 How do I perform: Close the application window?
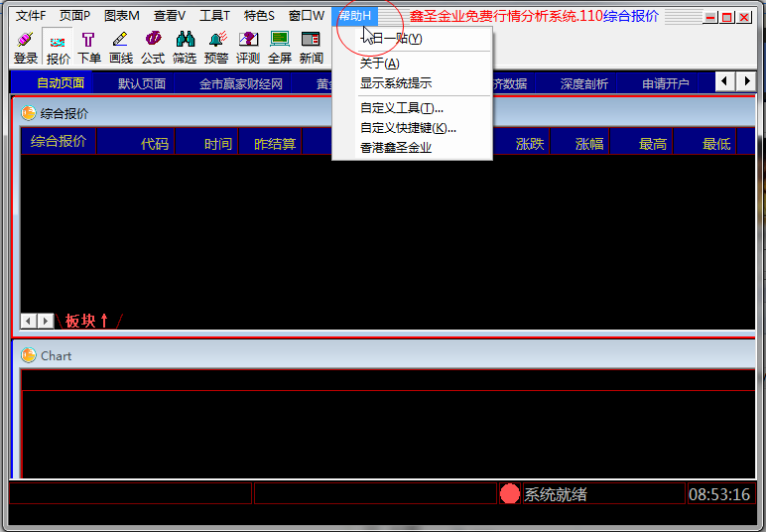[744, 18]
